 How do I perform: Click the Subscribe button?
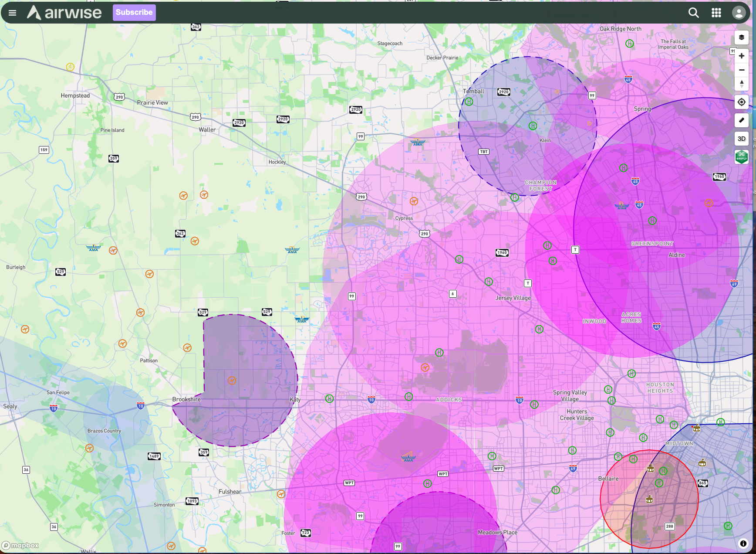coord(134,13)
